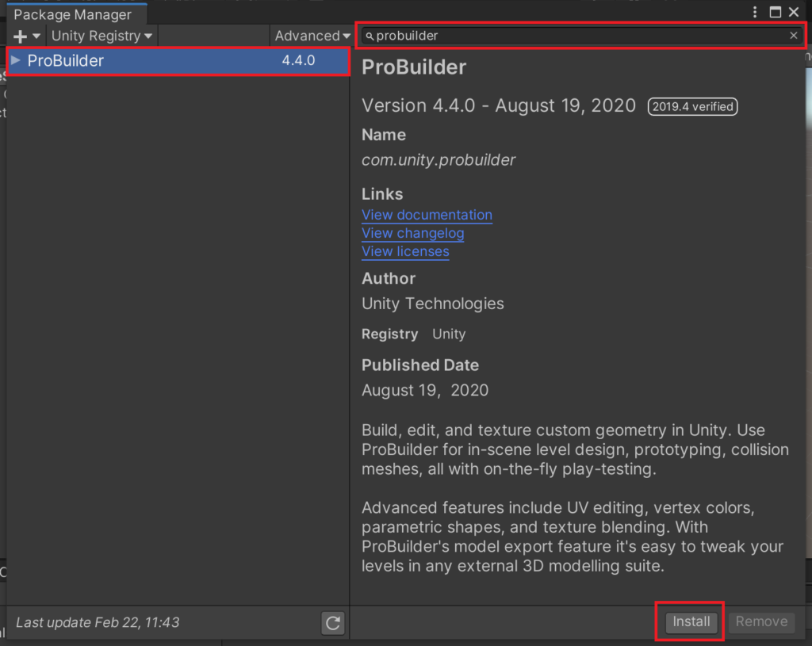This screenshot has height=646, width=812.
Task: Click the search magnifier icon
Action: [369, 35]
